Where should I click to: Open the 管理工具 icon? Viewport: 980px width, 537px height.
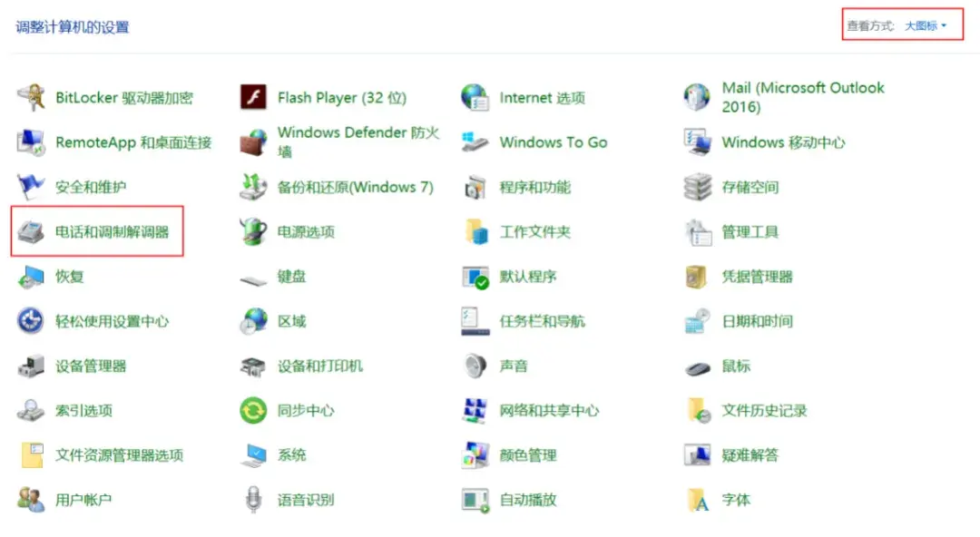pyautogui.click(x=697, y=232)
